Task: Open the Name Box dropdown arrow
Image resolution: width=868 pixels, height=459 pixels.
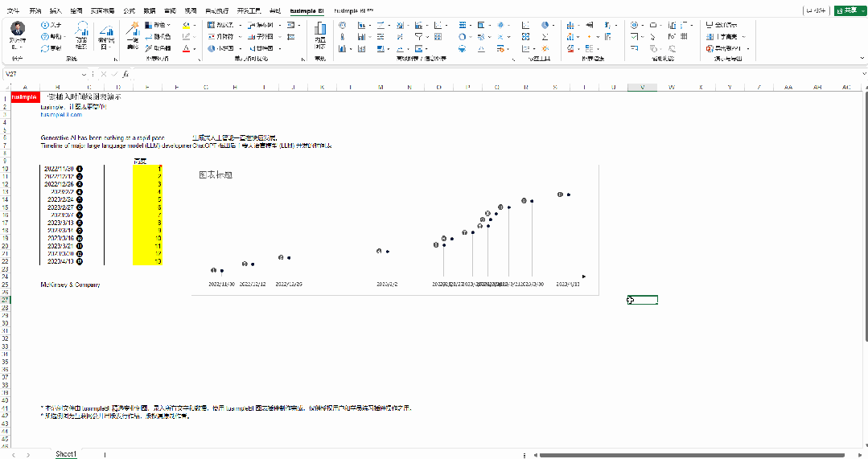Action: coord(84,73)
